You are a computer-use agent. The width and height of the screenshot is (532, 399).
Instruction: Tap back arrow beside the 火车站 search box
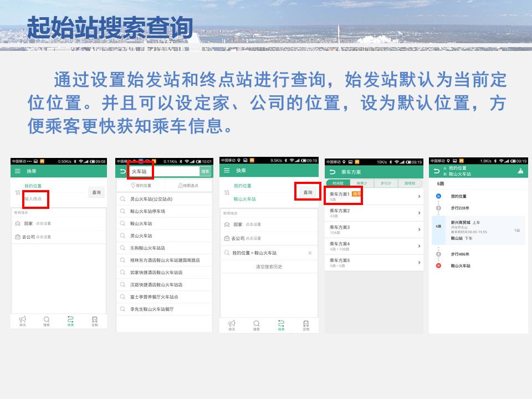click(x=122, y=171)
